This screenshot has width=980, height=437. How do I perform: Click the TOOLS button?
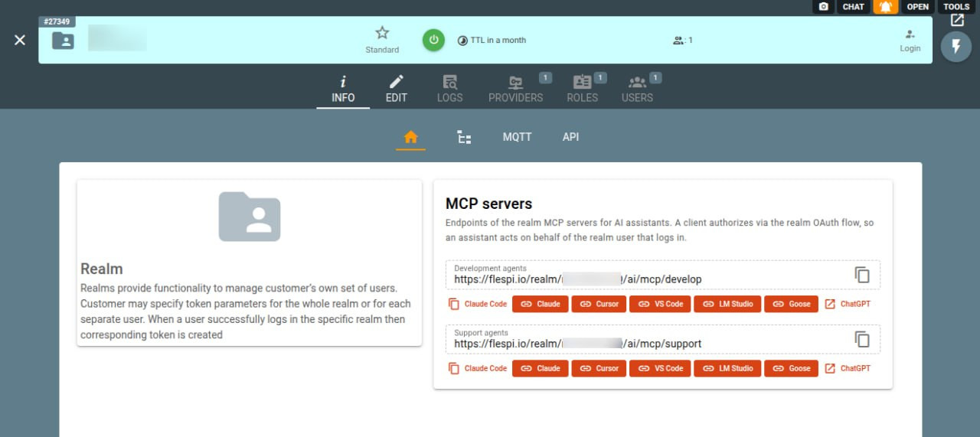(x=956, y=7)
